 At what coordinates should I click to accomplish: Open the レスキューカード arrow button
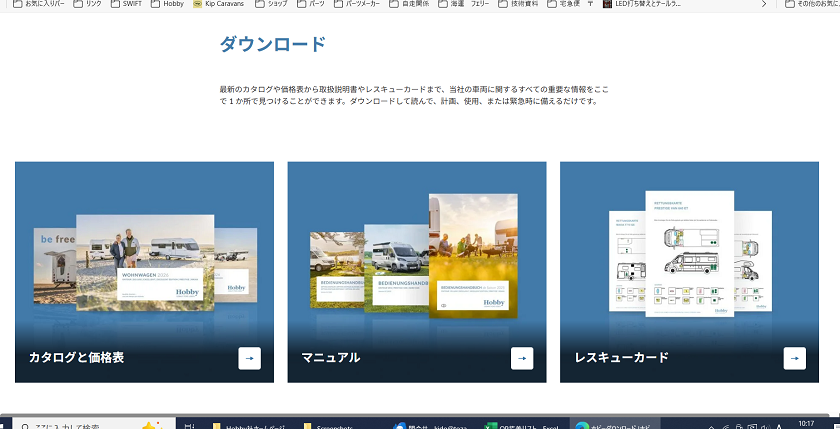click(794, 358)
